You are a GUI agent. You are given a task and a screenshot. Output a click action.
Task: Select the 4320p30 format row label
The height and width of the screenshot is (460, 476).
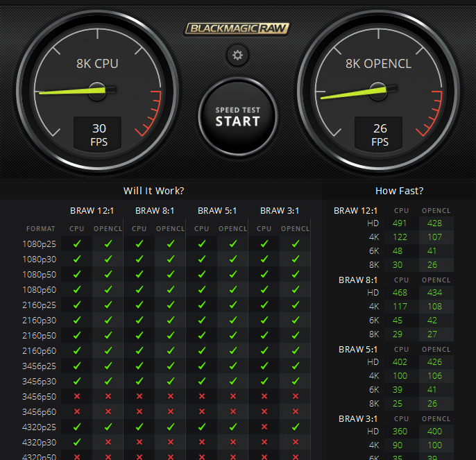click(39, 443)
